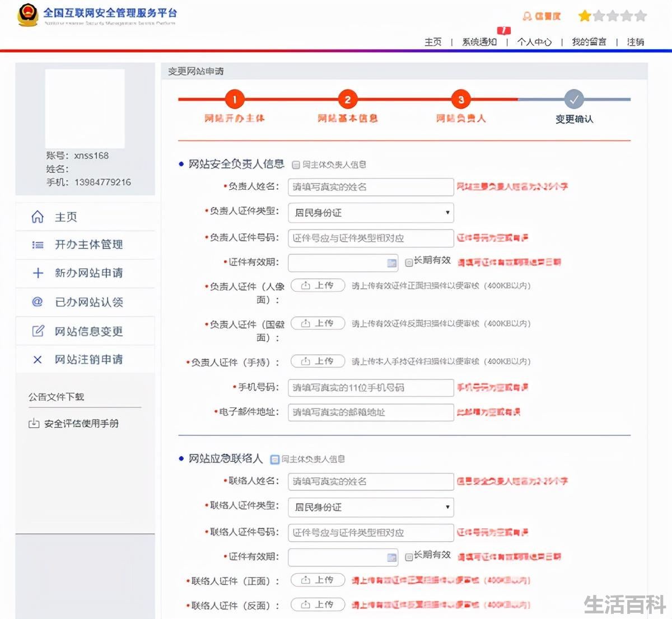Click 注销 in top navigation
Viewport: 672px width, 619px height.
[x=636, y=41]
